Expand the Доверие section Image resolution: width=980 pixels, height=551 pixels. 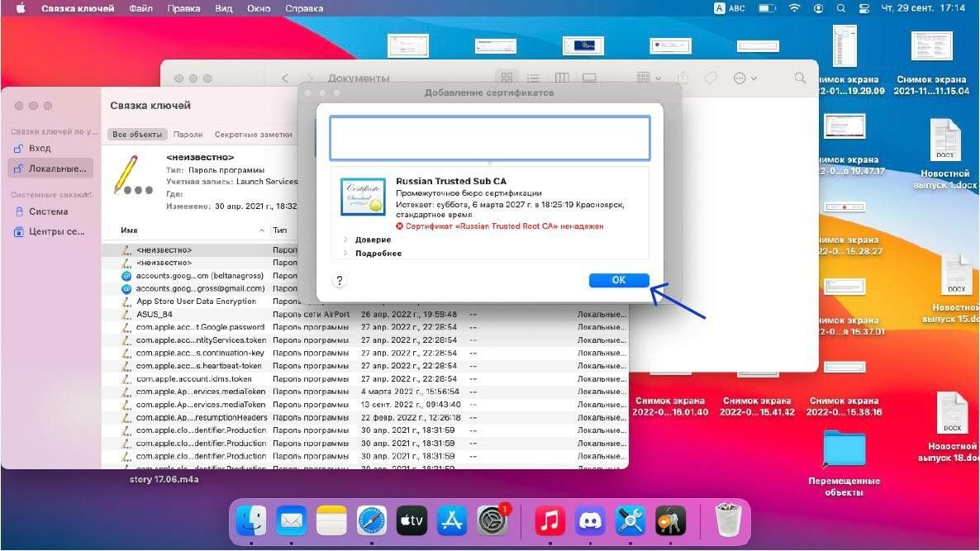point(345,240)
